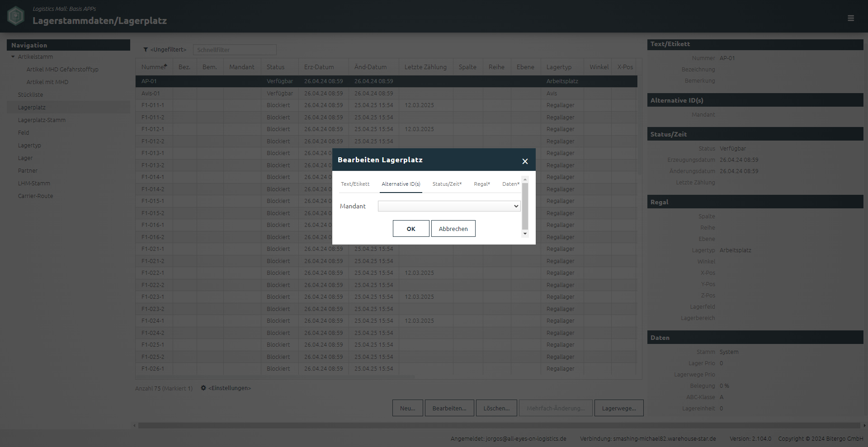Open the Mandant dropdown in dialog
Image resolution: width=868 pixels, height=447 pixels.
tap(449, 206)
